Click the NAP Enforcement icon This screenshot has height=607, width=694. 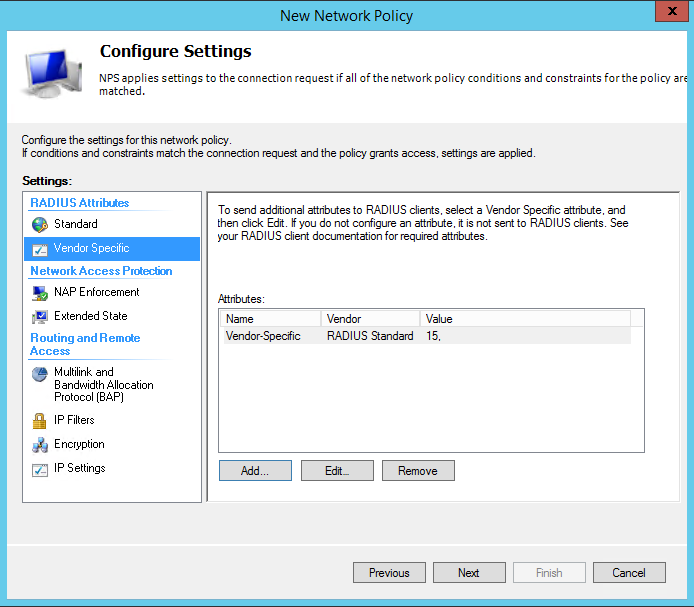tap(40, 293)
